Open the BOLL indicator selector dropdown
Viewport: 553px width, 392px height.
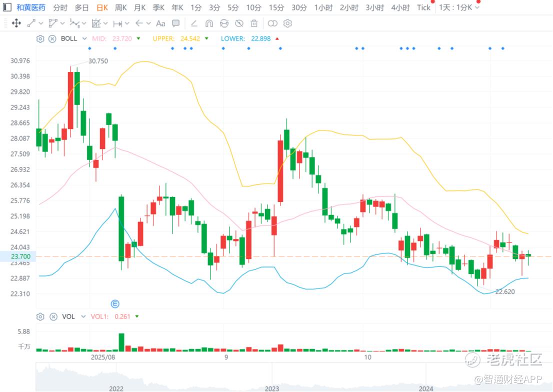point(84,39)
